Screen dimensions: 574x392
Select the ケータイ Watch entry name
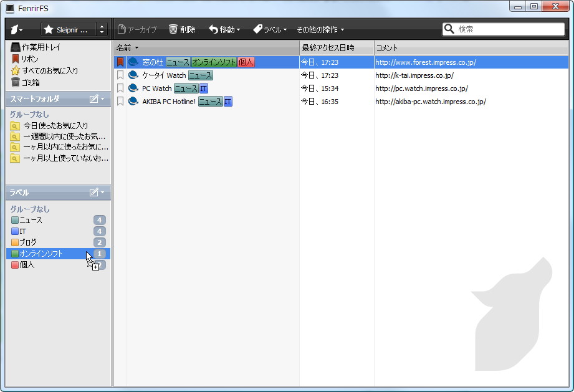(164, 75)
